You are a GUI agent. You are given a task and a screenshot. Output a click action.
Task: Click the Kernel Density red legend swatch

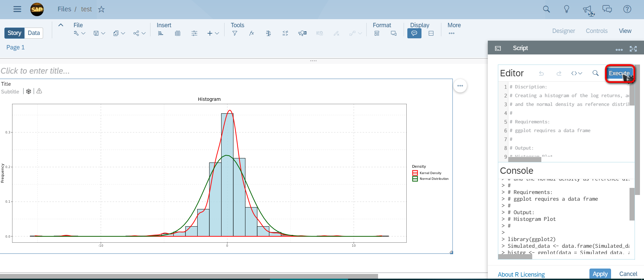pyautogui.click(x=415, y=173)
